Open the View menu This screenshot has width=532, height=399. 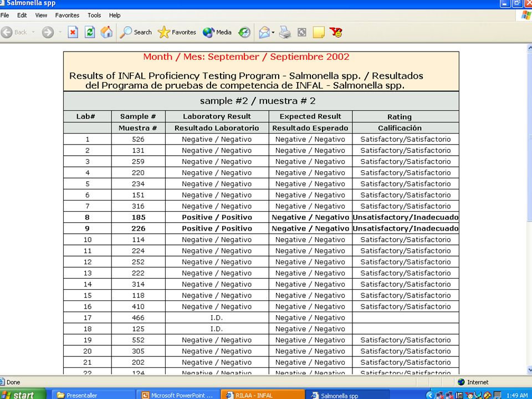coord(41,16)
